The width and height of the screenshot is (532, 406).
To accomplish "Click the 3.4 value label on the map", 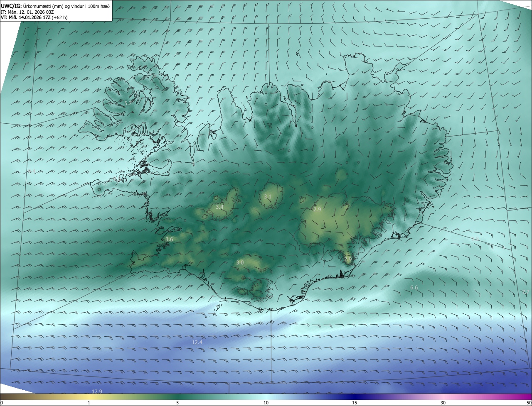I will [x=219, y=207].
